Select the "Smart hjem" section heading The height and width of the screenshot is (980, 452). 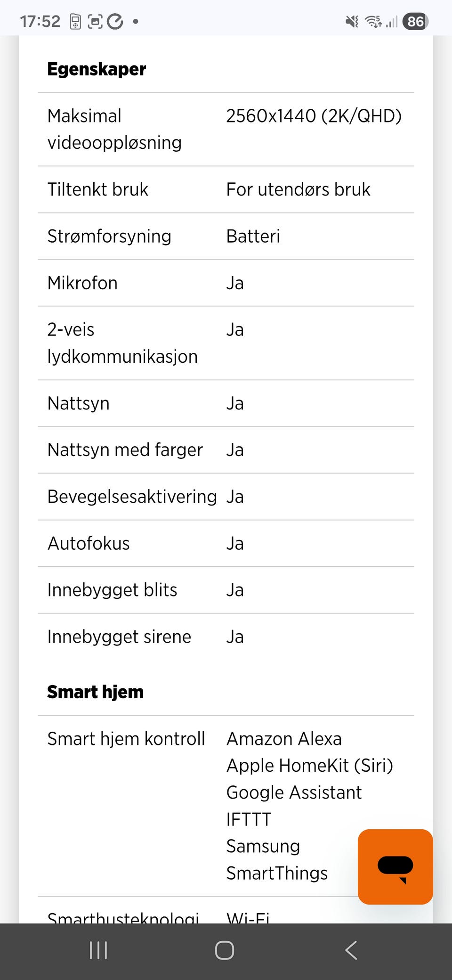95,692
